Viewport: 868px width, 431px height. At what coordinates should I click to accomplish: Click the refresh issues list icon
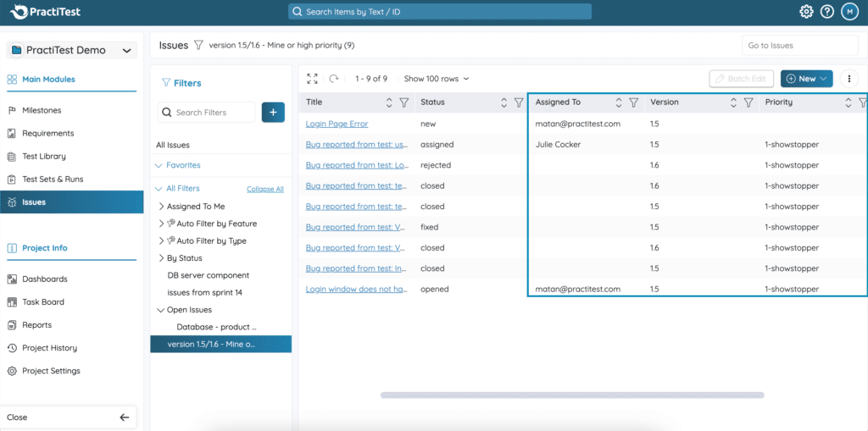pos(334,79)
